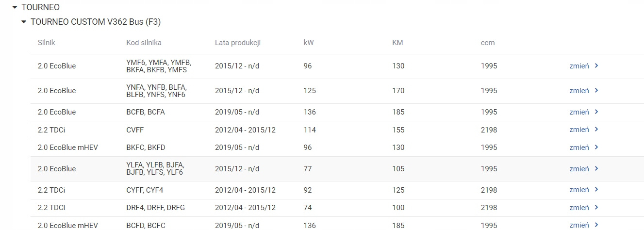Click the "Silnik" column header
Viewport: 644px width, 230px height.
[47, 43]
